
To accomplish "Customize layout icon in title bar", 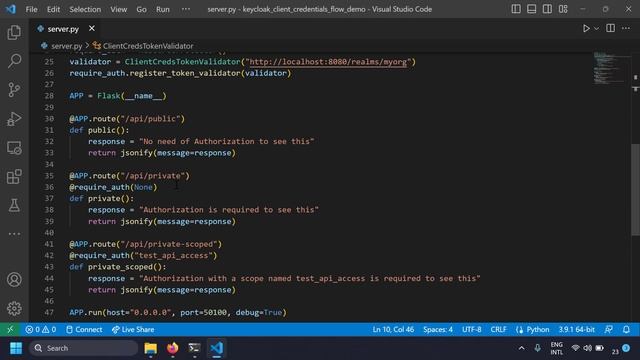I will click(x=563, y=9).
